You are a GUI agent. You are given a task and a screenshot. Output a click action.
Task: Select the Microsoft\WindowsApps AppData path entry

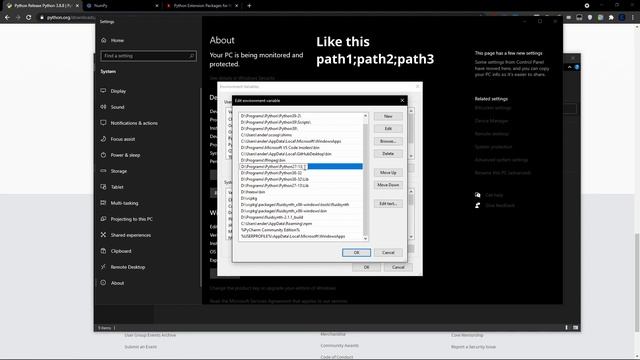(x=301, y=141)
